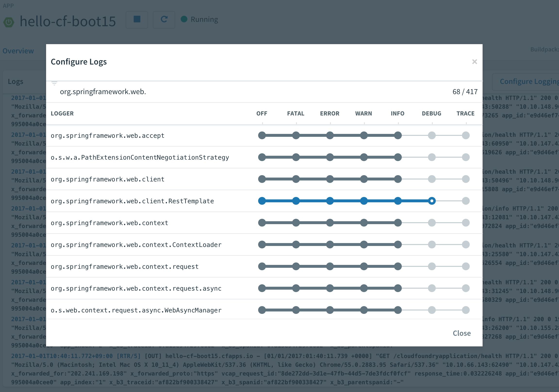
Task: Close the Configure Logs dialog with X
Action: coord(474,62)
